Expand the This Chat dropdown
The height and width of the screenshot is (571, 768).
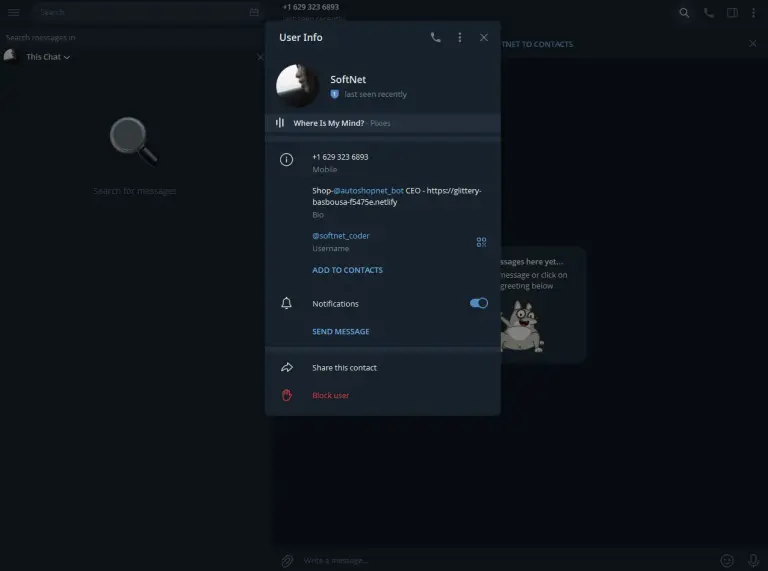click(x=48, y=57)
